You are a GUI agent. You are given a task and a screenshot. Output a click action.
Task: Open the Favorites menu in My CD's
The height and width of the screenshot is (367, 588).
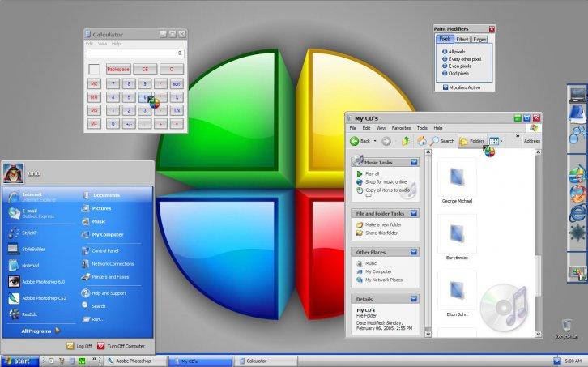point(401,128)
